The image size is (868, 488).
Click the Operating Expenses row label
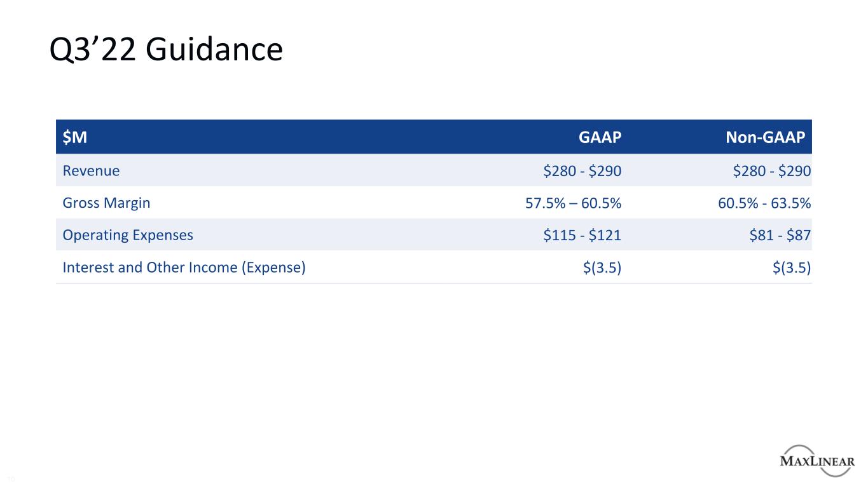click(x=127, y=235)
